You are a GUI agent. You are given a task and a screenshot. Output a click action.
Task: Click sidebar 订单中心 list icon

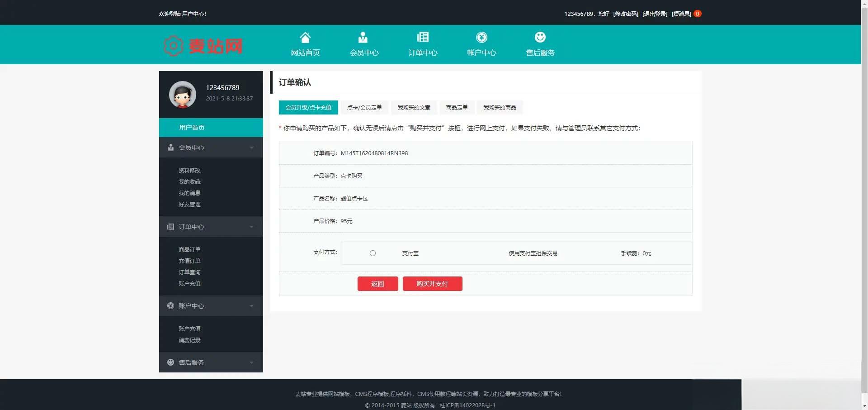[x=170, y=227]
